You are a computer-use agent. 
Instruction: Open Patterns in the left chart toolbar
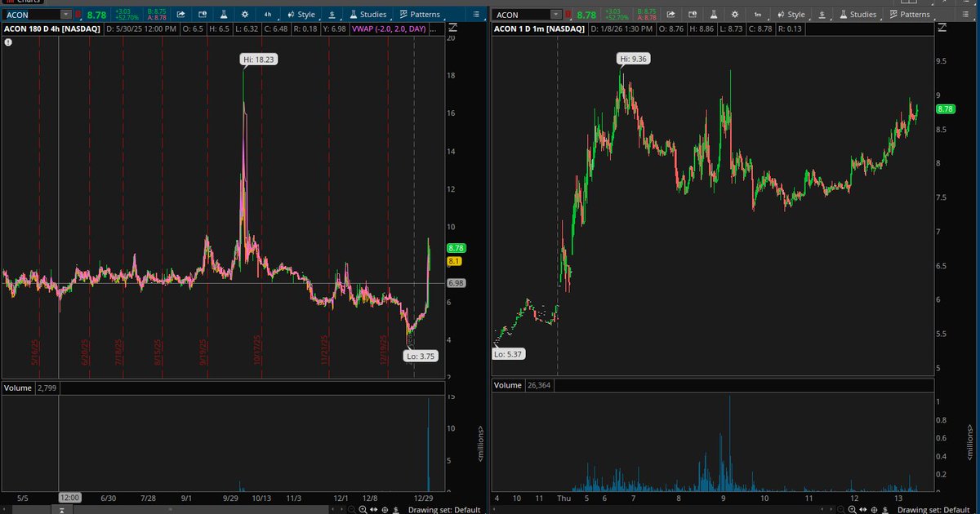point(419,15)
